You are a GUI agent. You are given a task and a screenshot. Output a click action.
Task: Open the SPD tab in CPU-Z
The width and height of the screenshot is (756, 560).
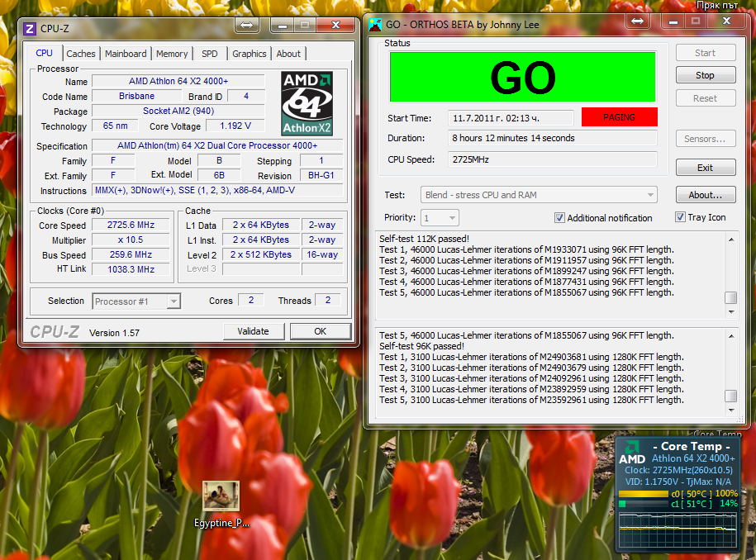pyautogui.click(x=210, y=54)
